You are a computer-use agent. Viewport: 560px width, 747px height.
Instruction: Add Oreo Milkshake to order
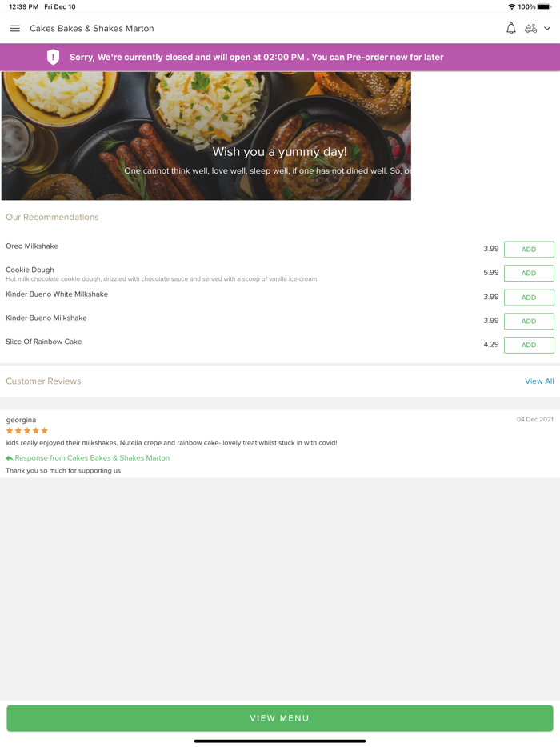click(528, 249)
